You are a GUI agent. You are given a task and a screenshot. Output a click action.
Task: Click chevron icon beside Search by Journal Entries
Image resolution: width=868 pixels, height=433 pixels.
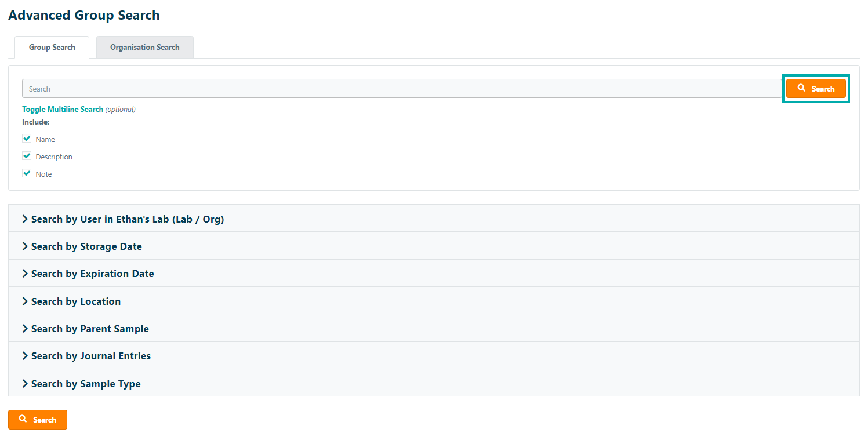(x=25, y=356)
